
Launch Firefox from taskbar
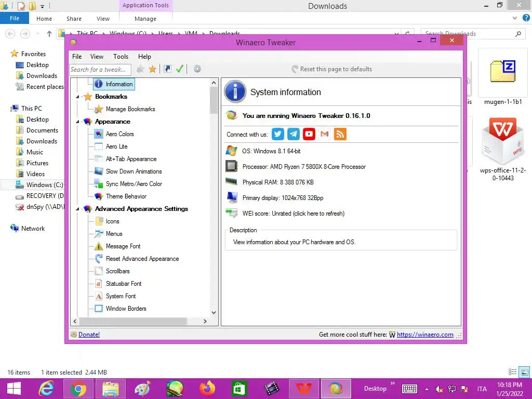pyautogui.click(x=207, y=389)
